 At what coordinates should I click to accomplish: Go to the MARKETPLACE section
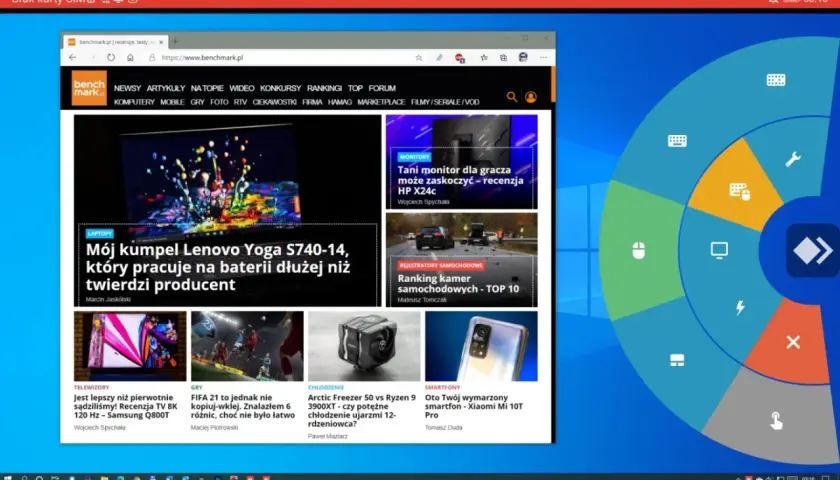point(381,102)
